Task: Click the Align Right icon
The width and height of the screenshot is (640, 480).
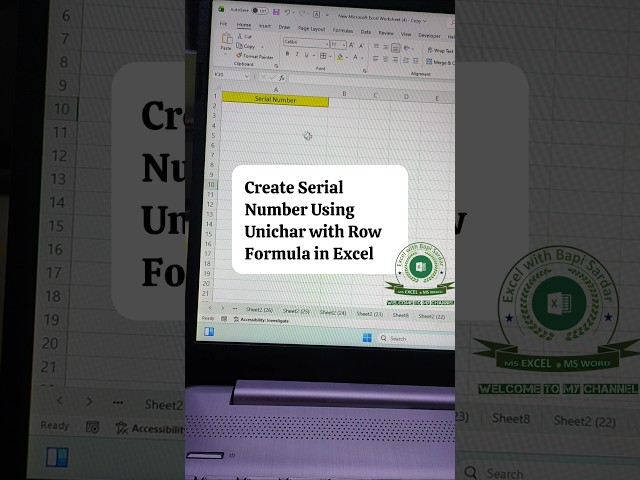Action: click(395, 60)
